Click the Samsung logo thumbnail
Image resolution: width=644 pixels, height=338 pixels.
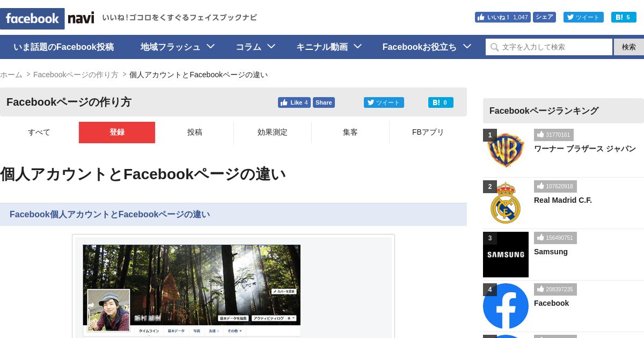tap(506, 254)
